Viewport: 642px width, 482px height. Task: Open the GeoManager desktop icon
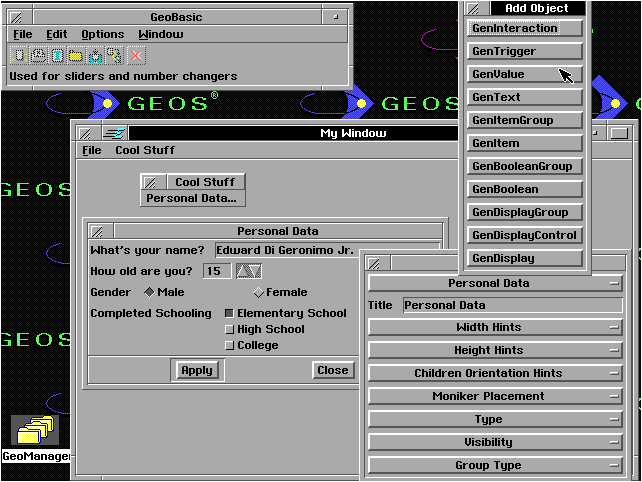point(36,432)
